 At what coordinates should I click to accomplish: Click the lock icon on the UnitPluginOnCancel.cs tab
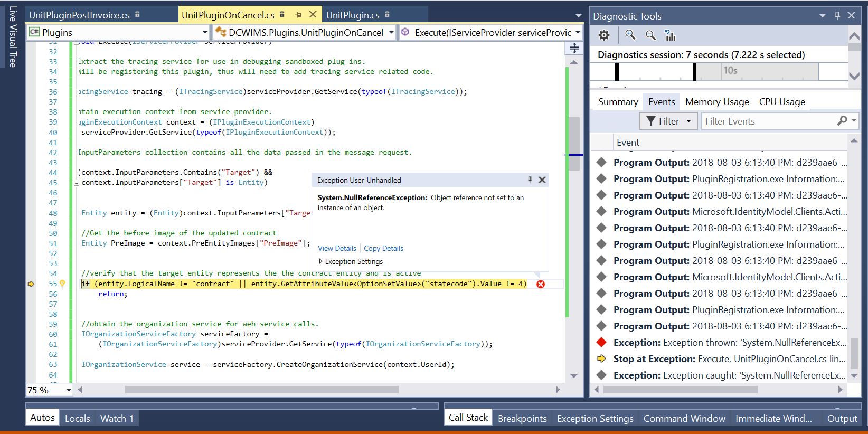click(x=282, y=15)
